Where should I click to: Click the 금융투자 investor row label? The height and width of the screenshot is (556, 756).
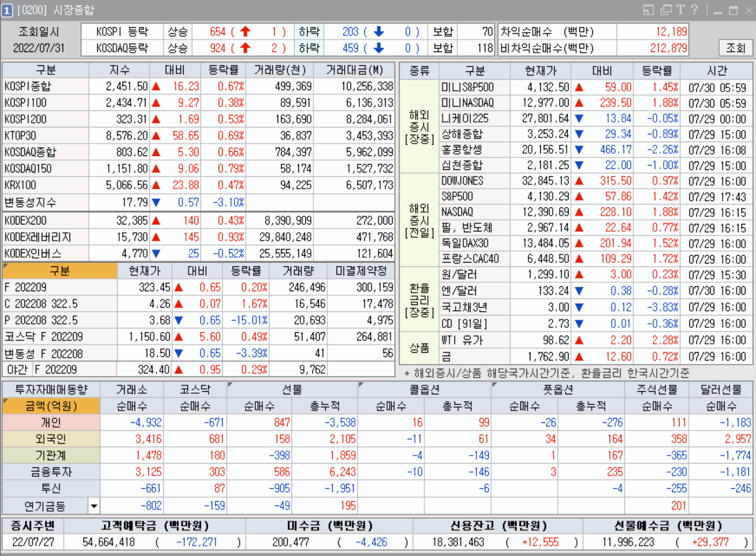coord(51,471)
